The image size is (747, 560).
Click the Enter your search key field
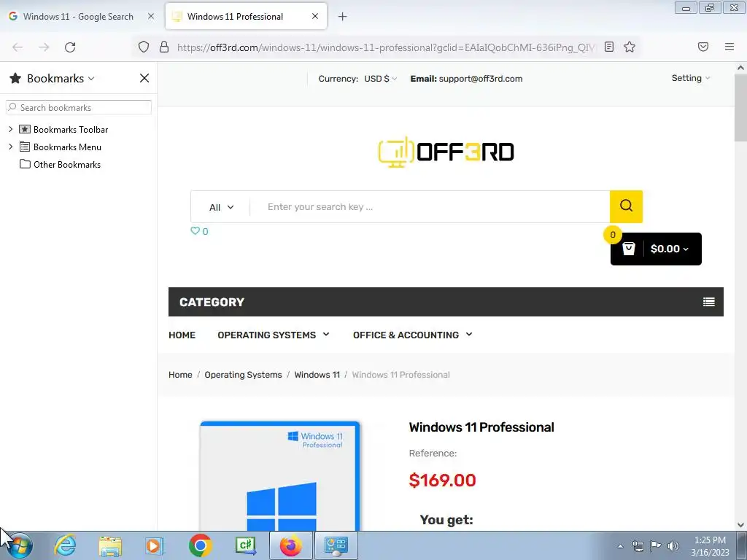click(430, 206)
